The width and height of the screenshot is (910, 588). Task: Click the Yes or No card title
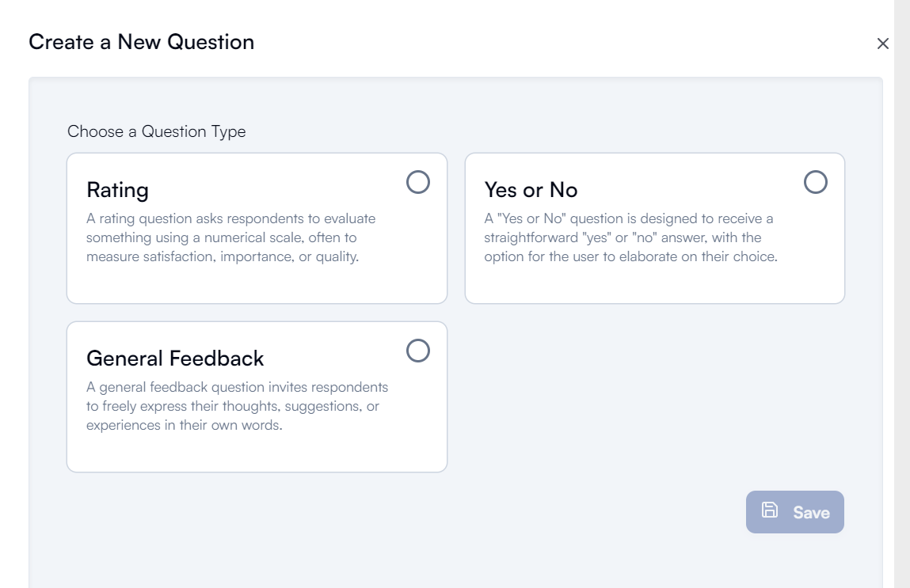click(531, 190)
